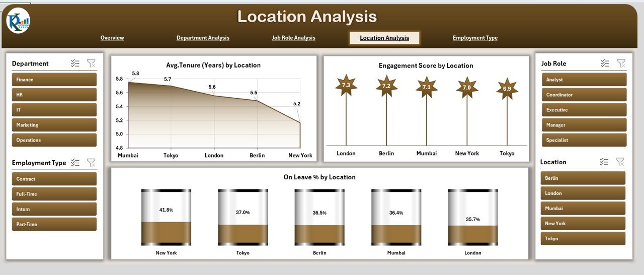Filter by Full-Time employment type
Screen dimensions: 644x275
coord(54,194)
